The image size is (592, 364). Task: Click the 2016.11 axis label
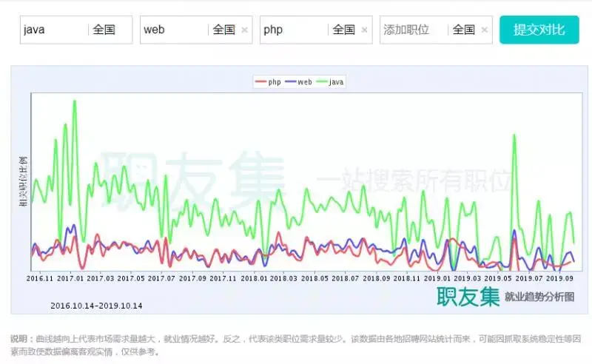click(40, 279)
